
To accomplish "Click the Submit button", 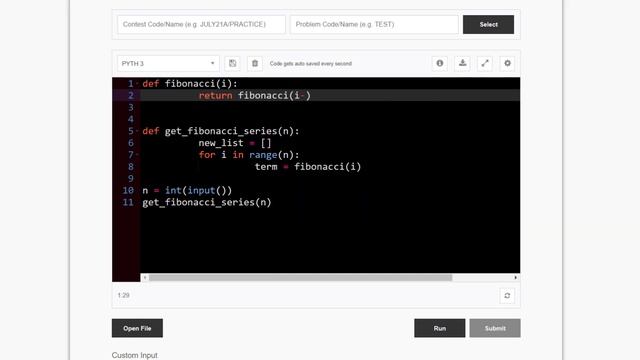I will tap(495, 328).
